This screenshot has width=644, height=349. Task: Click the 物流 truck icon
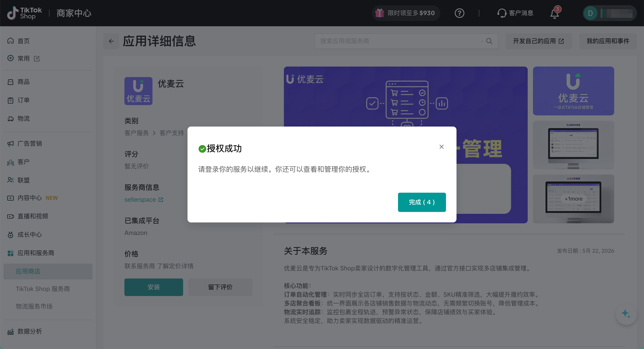click(x=10, y=118)
